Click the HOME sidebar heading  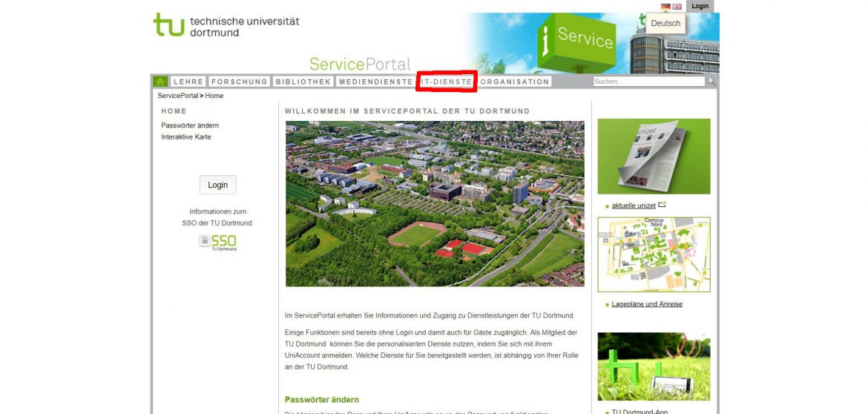pos(174,111)
